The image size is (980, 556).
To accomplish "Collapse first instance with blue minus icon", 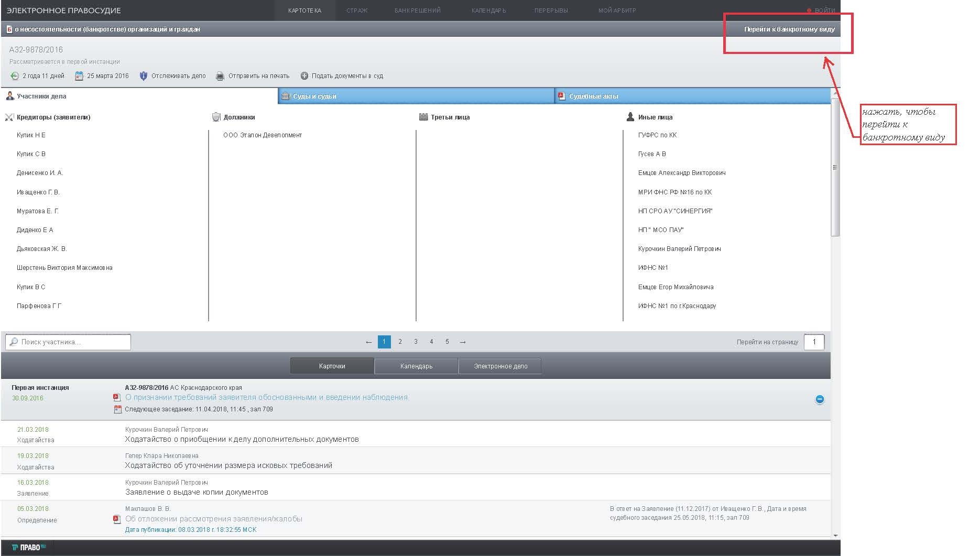I will pyautogui.click(x=820, y=399).
